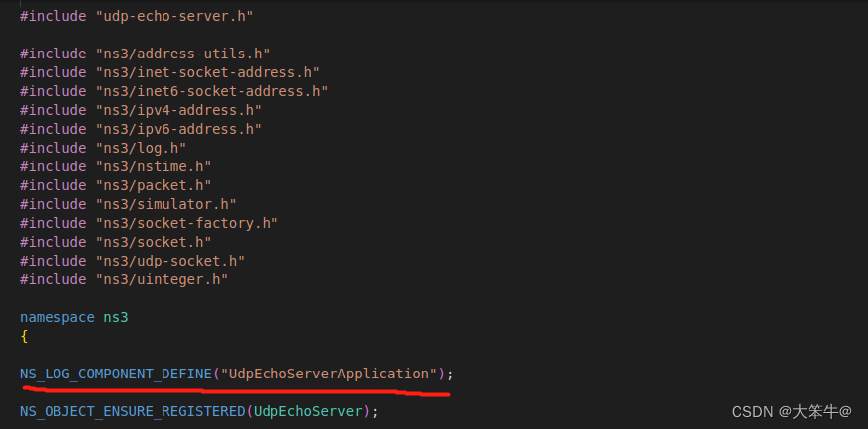This screenshot has width=868, height=429.
Task: Click the "ns3/uinteger.h" include
Action: pos(163,279)
